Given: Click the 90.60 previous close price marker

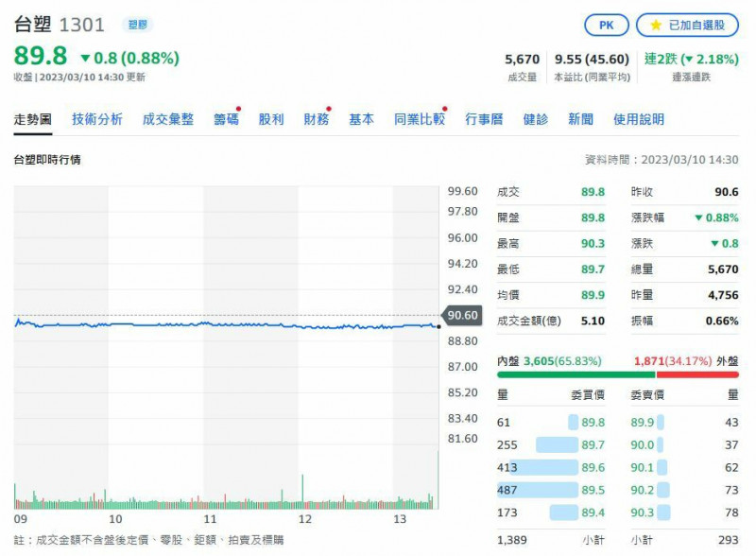Looking at the screenshot, I should (x=462, y=315).
